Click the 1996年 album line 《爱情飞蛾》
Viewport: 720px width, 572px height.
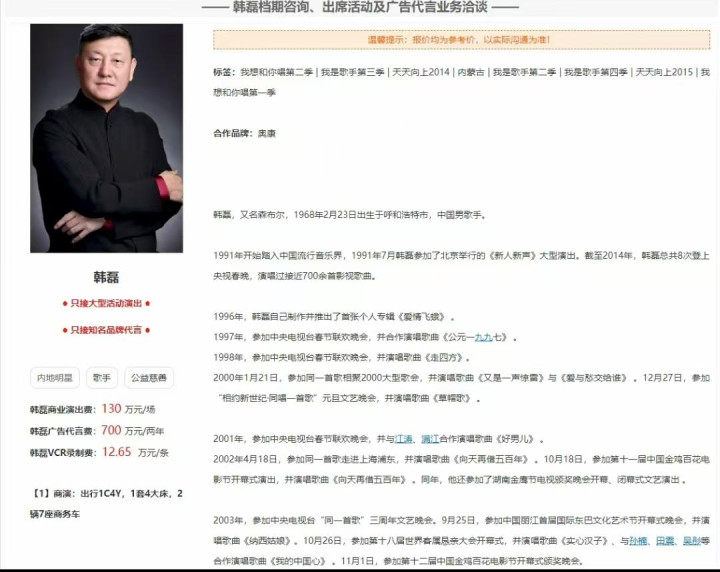coord(334,317)
